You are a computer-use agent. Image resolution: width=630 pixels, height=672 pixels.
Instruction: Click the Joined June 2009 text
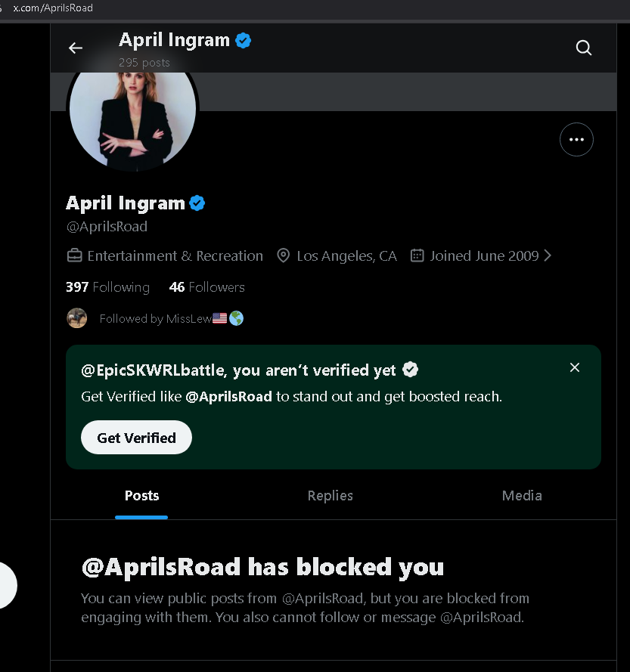(484, 255)
